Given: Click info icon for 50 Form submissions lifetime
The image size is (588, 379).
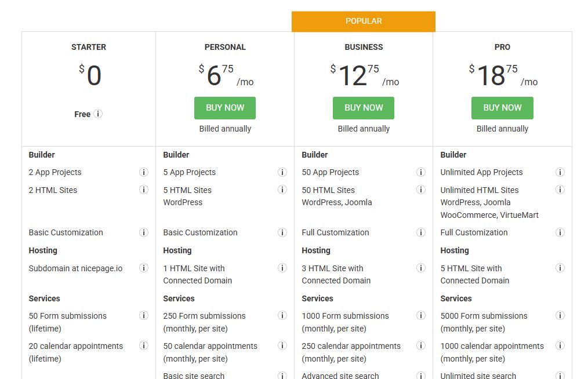Looking at the screenshot, I should click(144, 315).
